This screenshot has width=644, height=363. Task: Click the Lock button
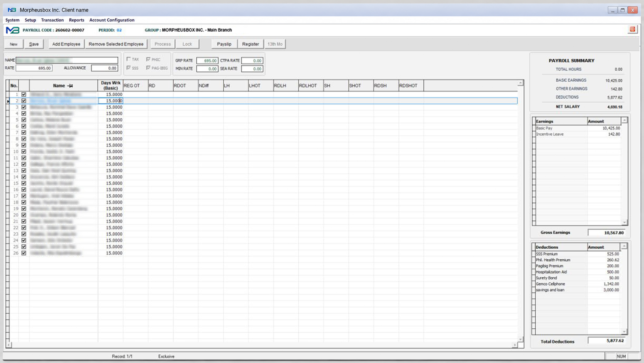pos(187,44)
